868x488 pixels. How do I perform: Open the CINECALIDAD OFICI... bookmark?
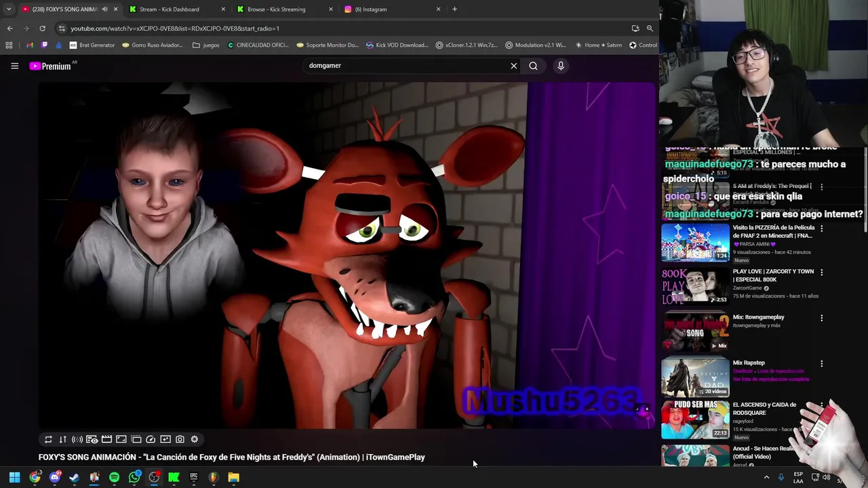258,45
